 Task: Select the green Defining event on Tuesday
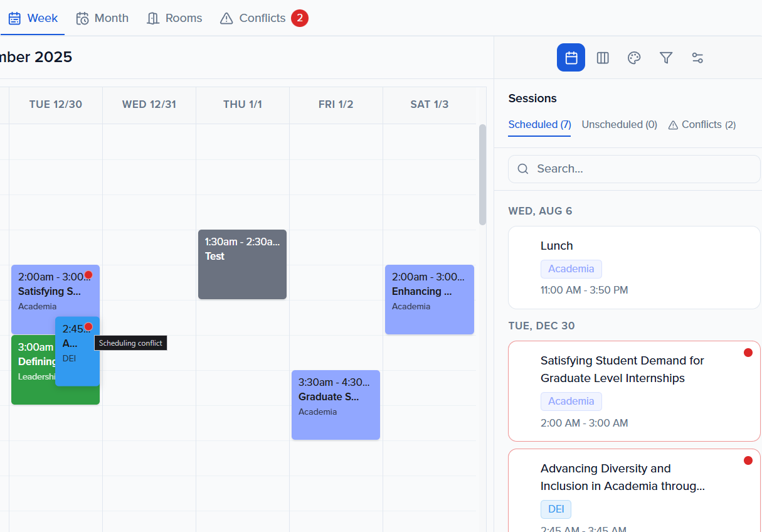[33, 389]
